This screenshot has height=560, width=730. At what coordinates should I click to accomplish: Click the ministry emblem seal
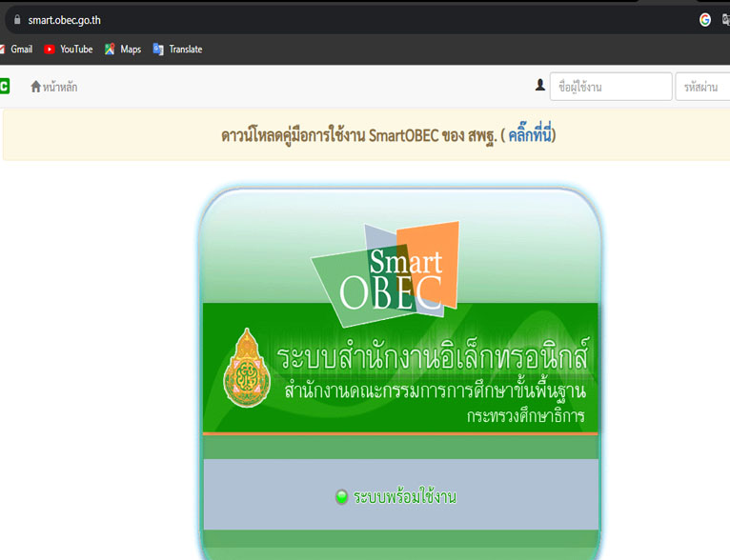click(247, 368)
